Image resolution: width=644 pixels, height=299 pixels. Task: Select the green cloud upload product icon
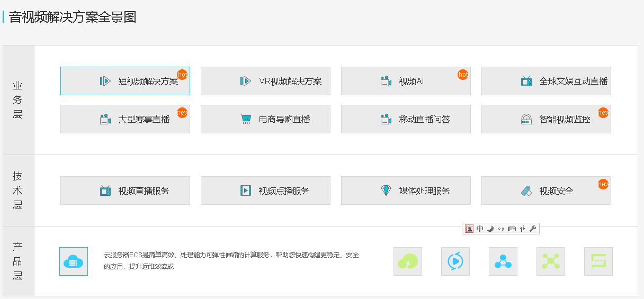(408, 261)
